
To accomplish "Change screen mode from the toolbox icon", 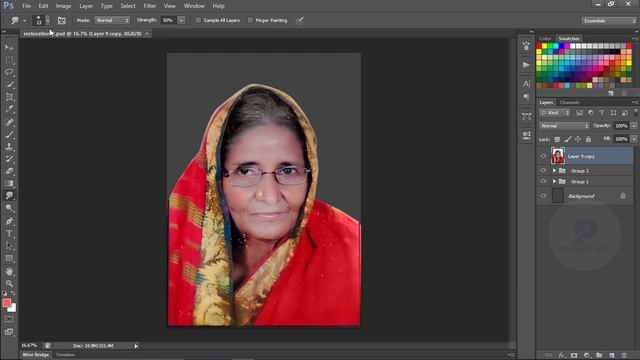I will 9,332.
